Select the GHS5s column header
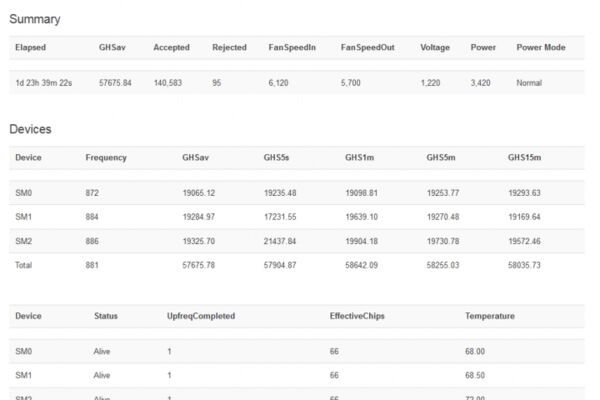 (x=276, y=158)
